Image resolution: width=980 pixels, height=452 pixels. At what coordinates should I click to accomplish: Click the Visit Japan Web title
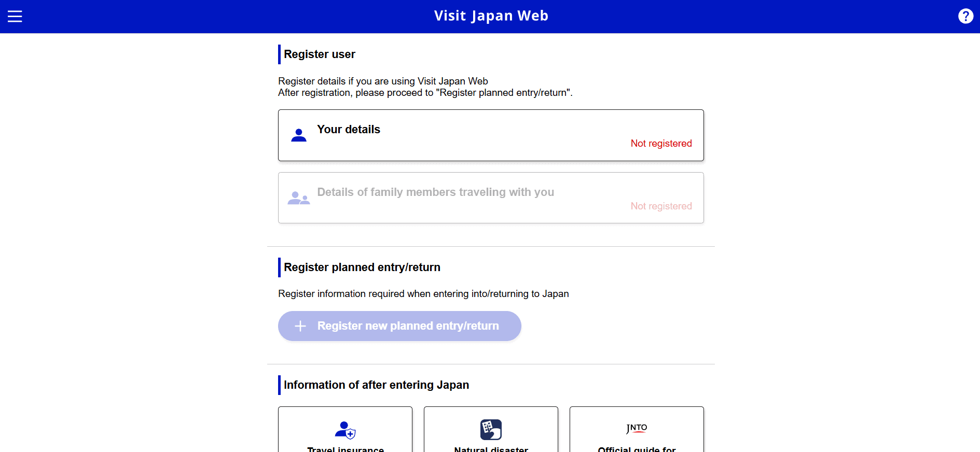pos(491,16)
